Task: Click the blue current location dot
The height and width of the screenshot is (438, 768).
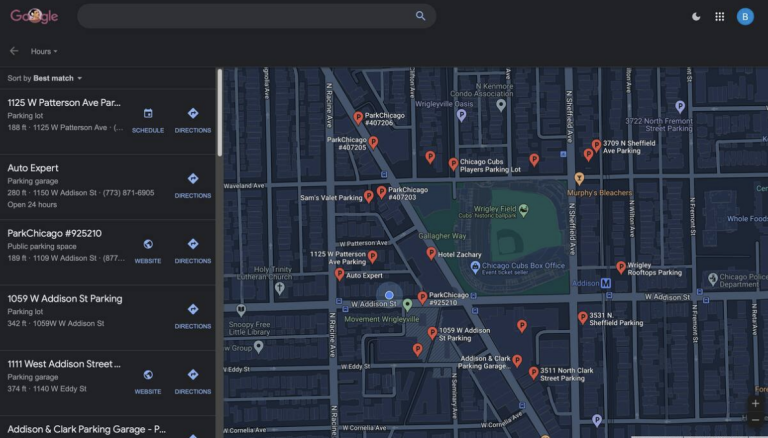Action: [x=389, y=295]
